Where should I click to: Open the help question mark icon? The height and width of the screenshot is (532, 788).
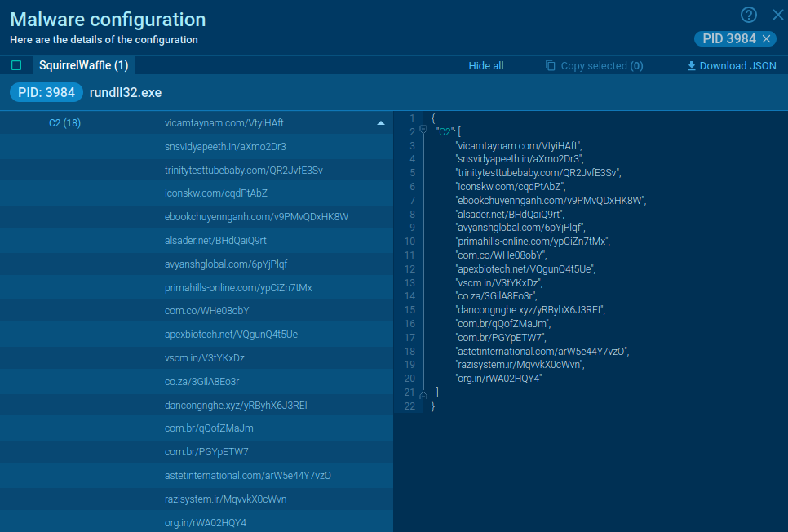coord(749,15)
